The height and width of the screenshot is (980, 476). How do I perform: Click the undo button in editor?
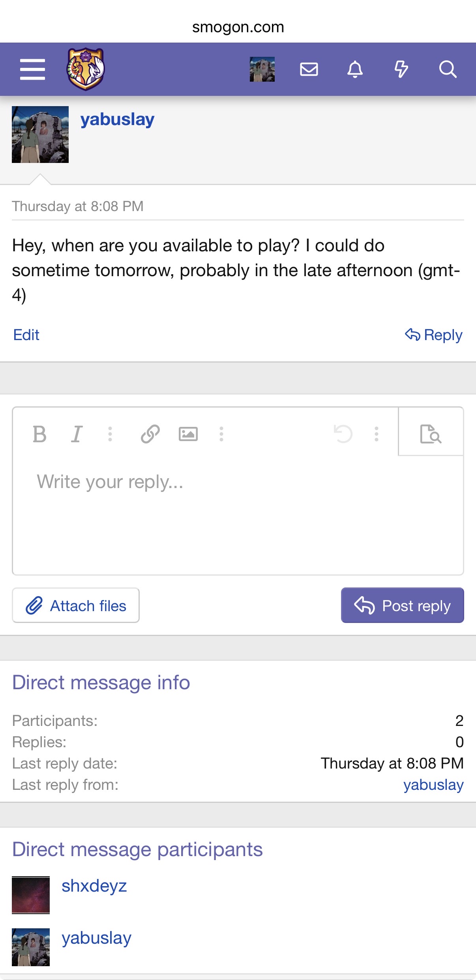[x=343, y=434]
